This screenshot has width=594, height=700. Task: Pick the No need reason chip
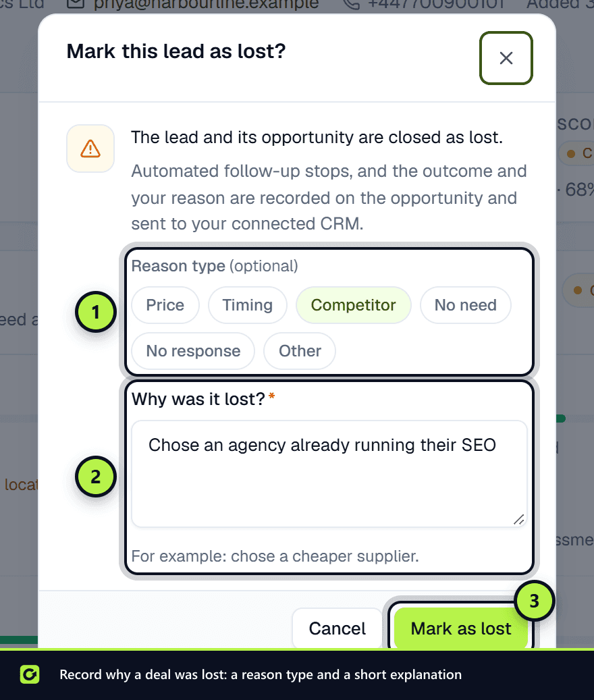click(x=466, y=305)
